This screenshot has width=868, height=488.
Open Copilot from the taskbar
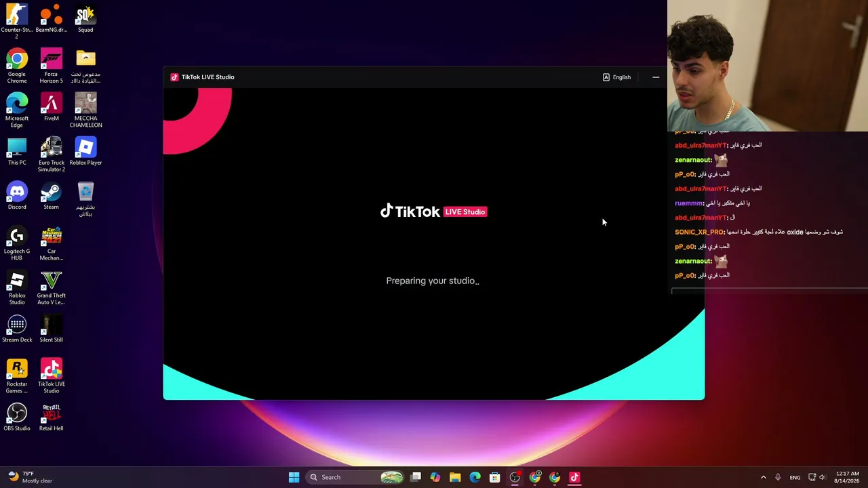click(435, 477)
